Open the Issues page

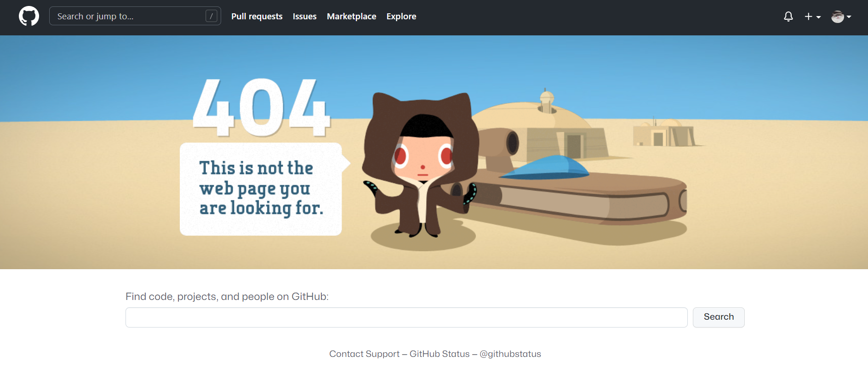tap(304, 16)
